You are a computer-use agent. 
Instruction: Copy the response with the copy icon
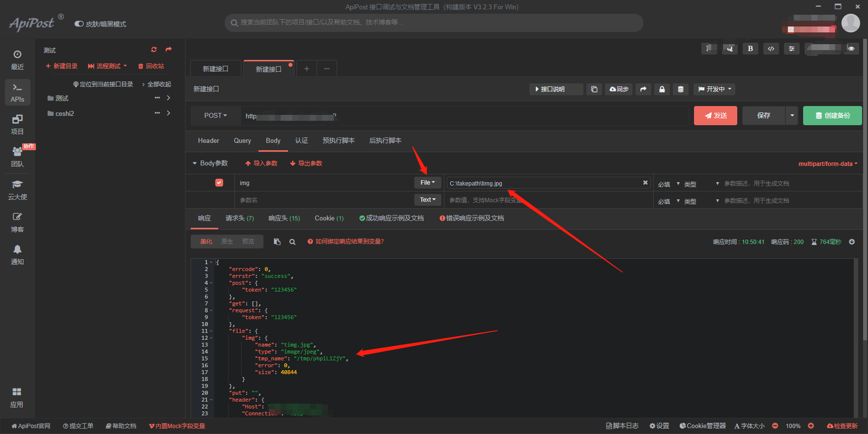[x=277, y=242]
